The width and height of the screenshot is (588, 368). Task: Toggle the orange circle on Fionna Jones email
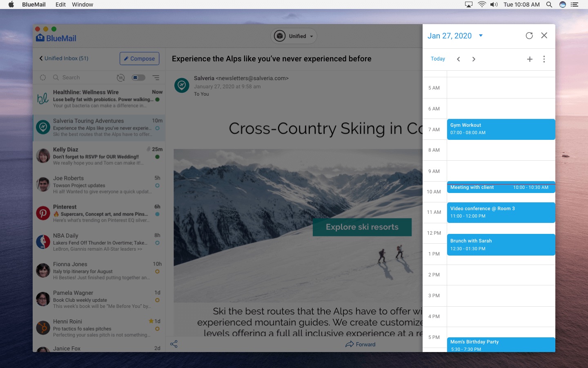pos(157,271)
